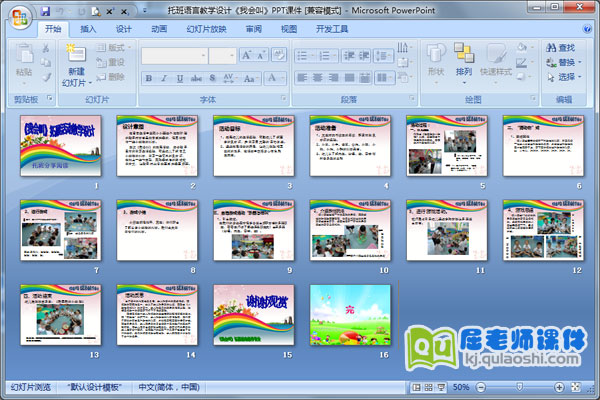The image size is (600, 400).
Task: Click fit slide to window icon
Action: (574, 387)
